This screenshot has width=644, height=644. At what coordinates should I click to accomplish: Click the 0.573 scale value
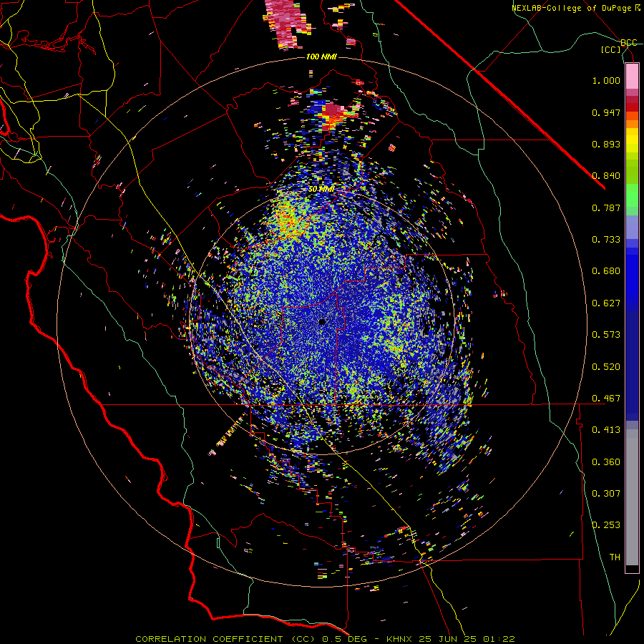click(606, 335)
